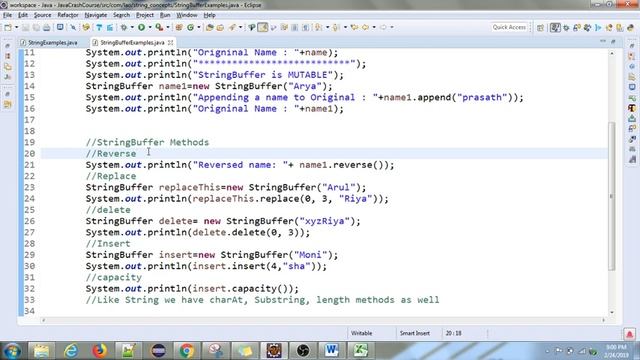
Task: Open the Run menu
Action: (x=165, y=15)
